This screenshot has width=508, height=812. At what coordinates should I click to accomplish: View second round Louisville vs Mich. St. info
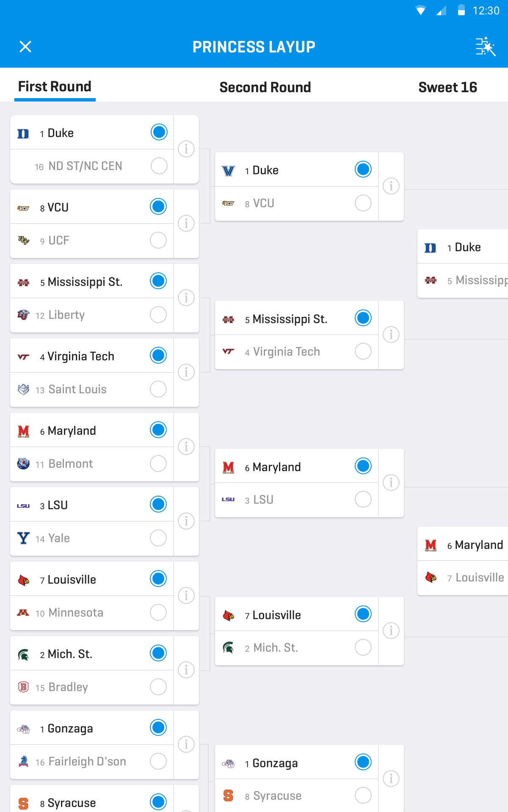click(x=391, y=631)
